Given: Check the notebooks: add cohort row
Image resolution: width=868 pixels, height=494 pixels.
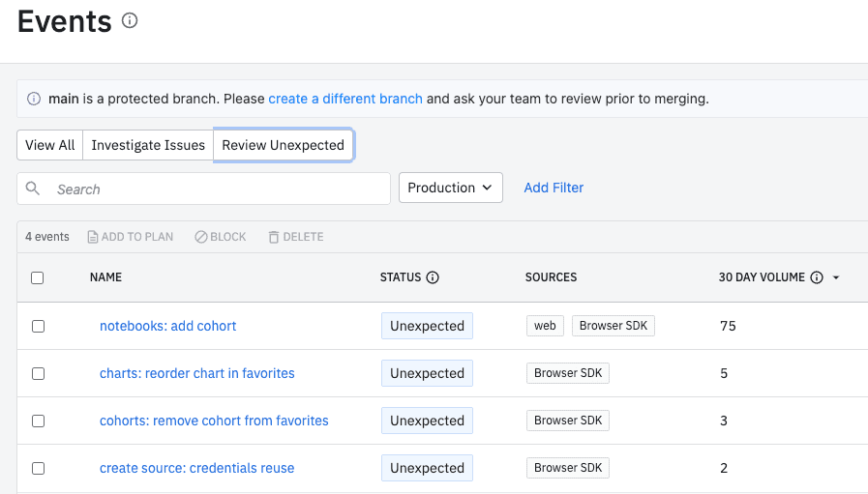Looking at the screenshot, I should click(x=38, y=326).
